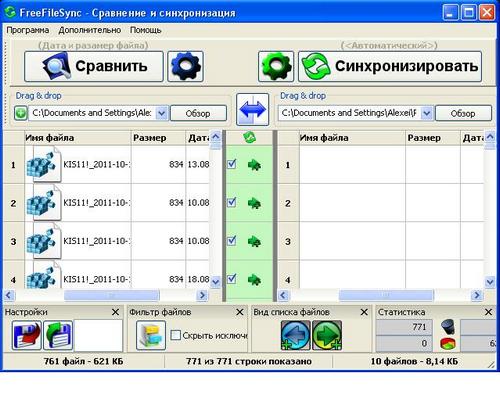Open the Помощь menu
This screenshot has height=402, width=500.
146,30
